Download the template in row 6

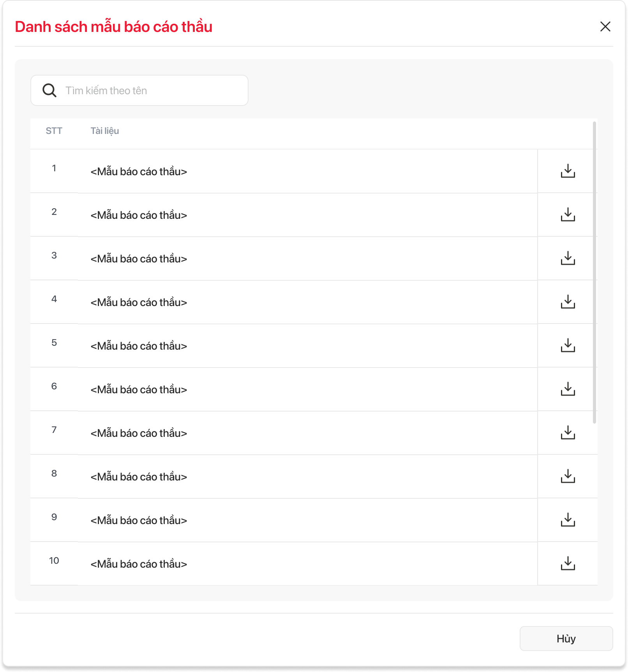pos(568,389)
